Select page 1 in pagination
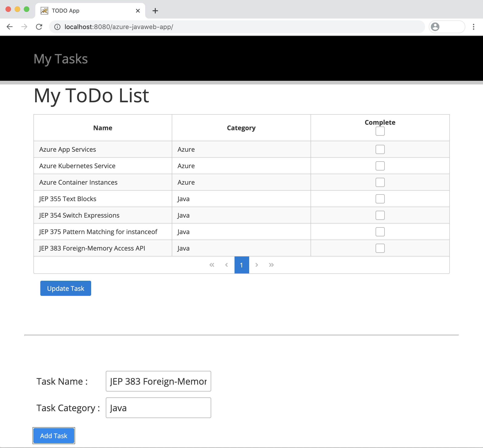 [241, 265]
